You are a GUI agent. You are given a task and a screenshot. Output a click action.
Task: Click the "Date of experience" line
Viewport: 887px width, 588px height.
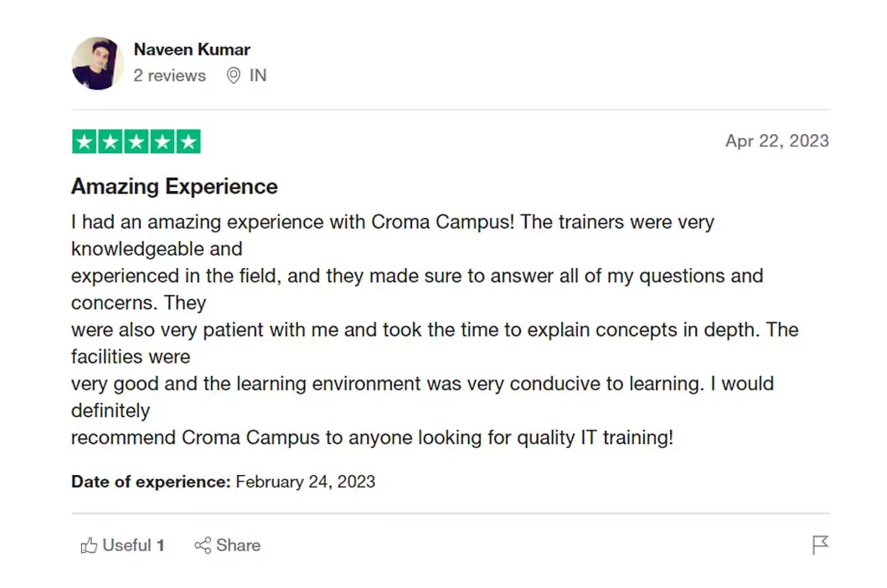[223, 482]
